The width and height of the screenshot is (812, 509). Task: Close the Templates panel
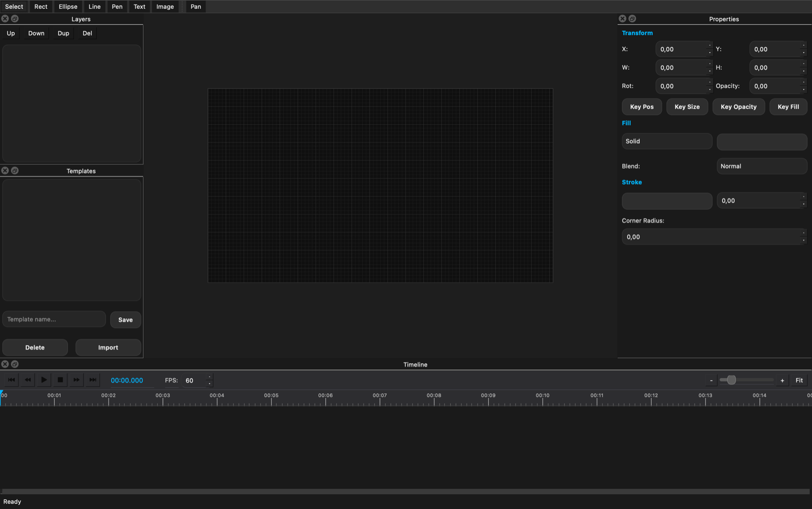click(5, 171)
